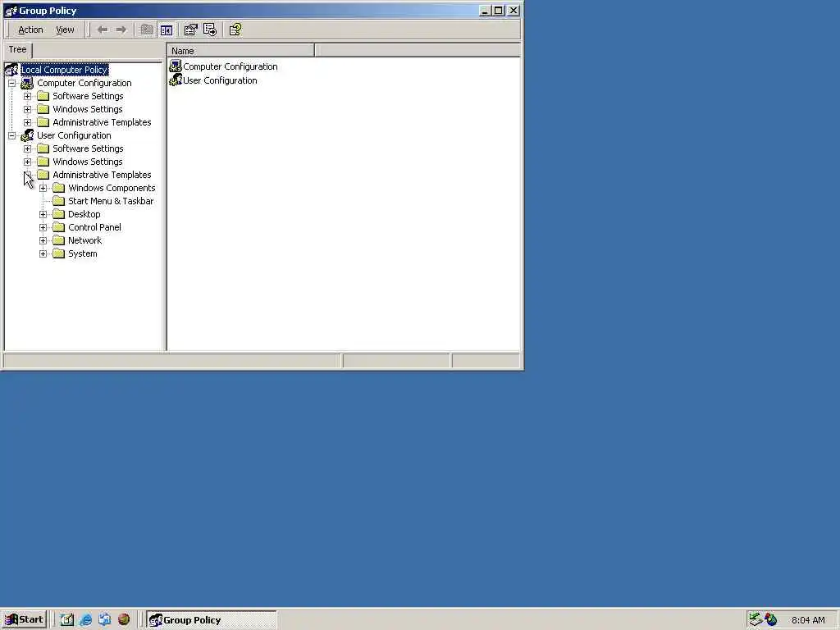Click the colorful tray icon beside the clock

pos(771,619)
